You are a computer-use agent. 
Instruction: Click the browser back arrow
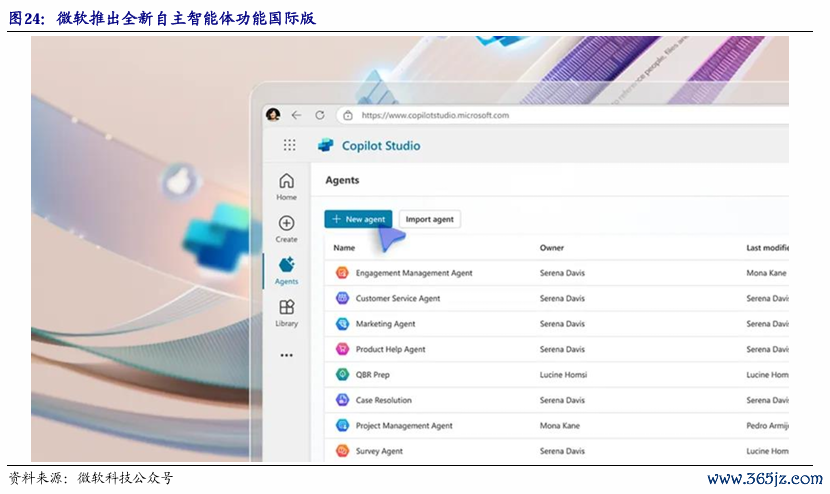(x=296, y=115)
